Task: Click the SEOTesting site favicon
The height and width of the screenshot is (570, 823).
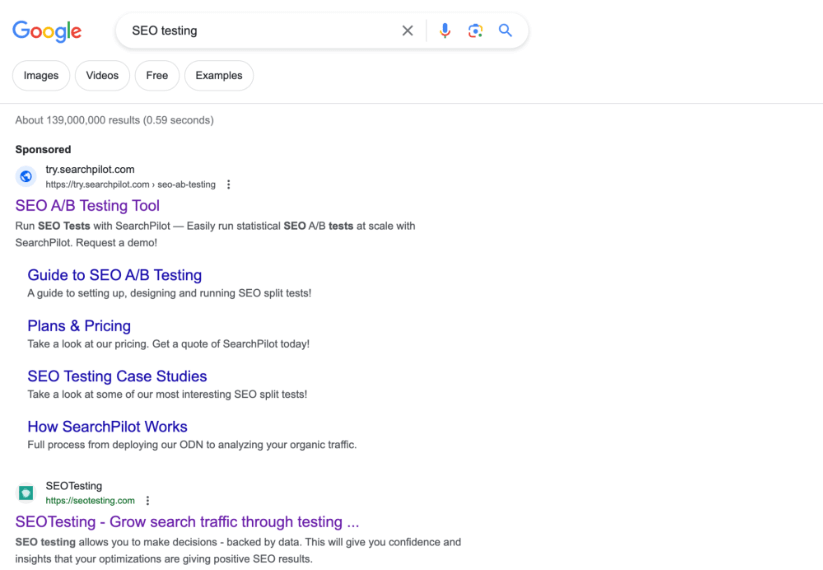Action: (x=26, y=493)
